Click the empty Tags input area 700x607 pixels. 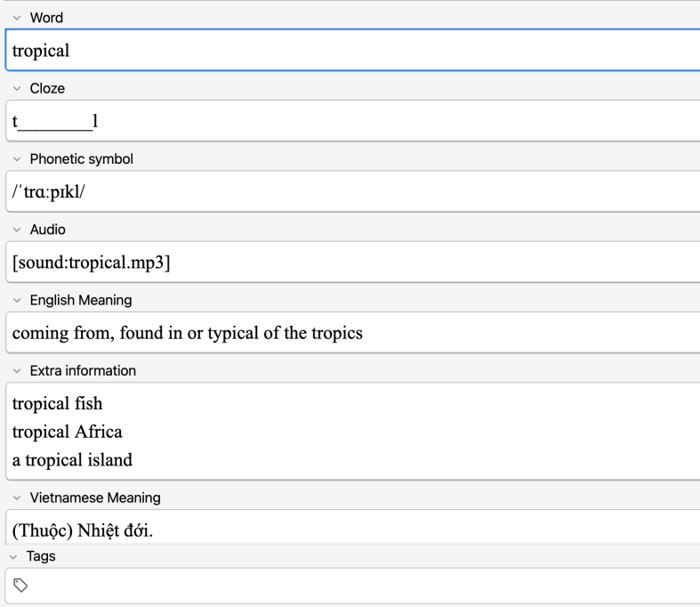356,585
